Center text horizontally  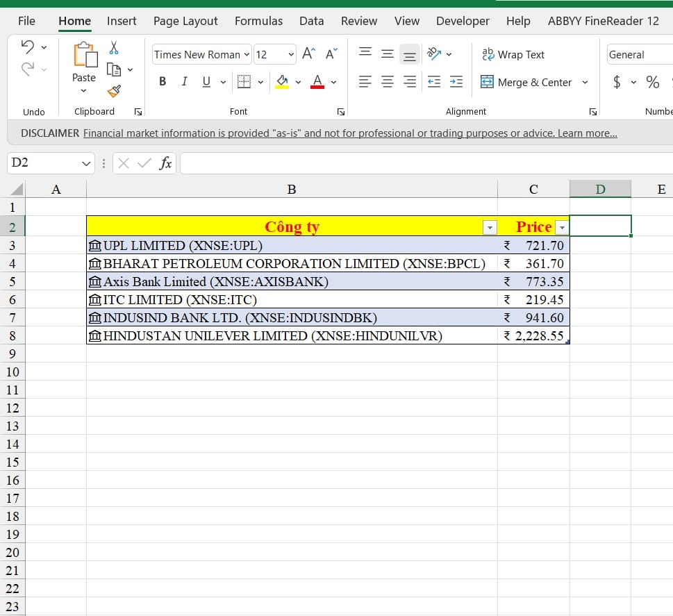pos(388,81)
